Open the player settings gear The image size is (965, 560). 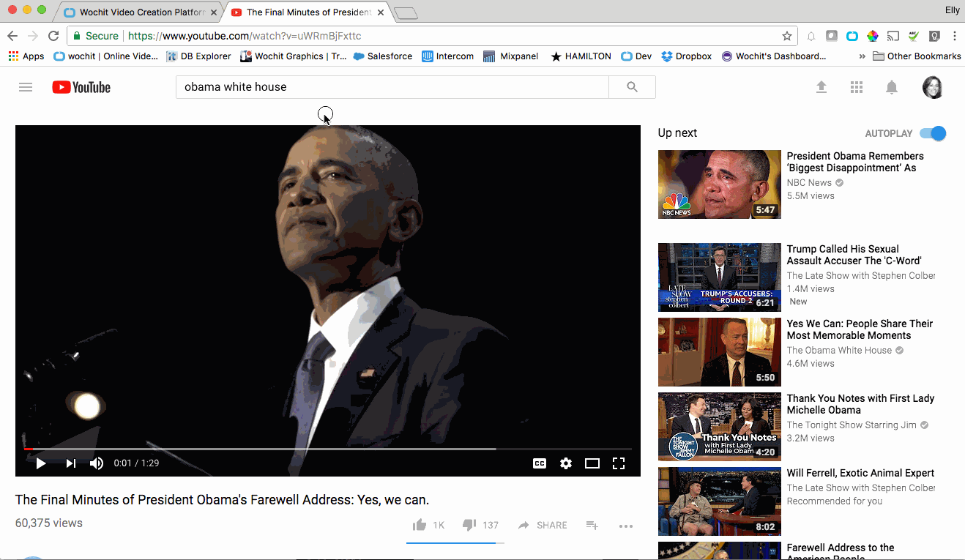click(x=565, y=463)
